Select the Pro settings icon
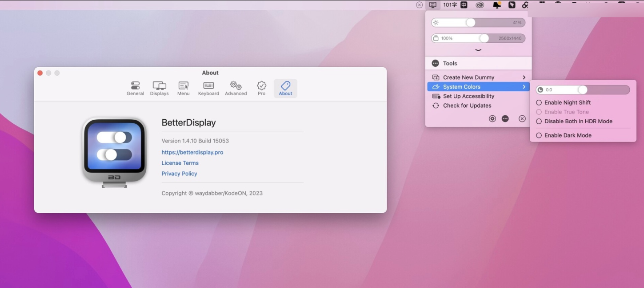 pyautogui.click(x=261, y=88)
